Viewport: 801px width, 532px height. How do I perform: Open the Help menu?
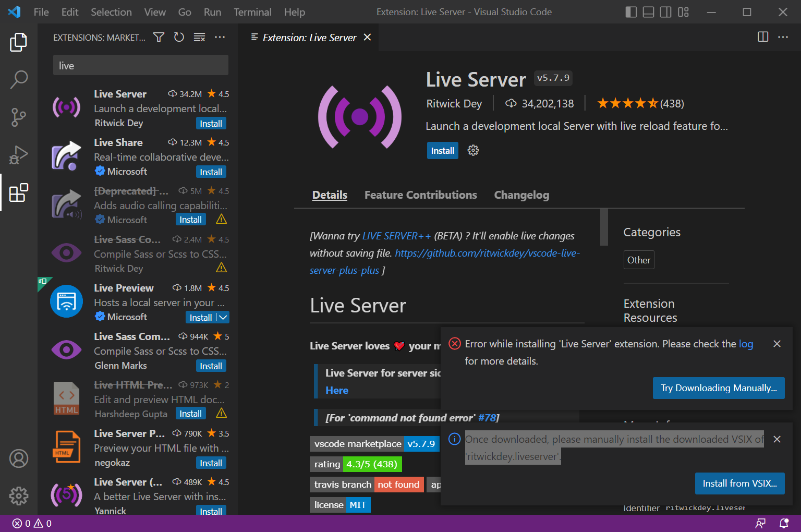tap(295, 12)
